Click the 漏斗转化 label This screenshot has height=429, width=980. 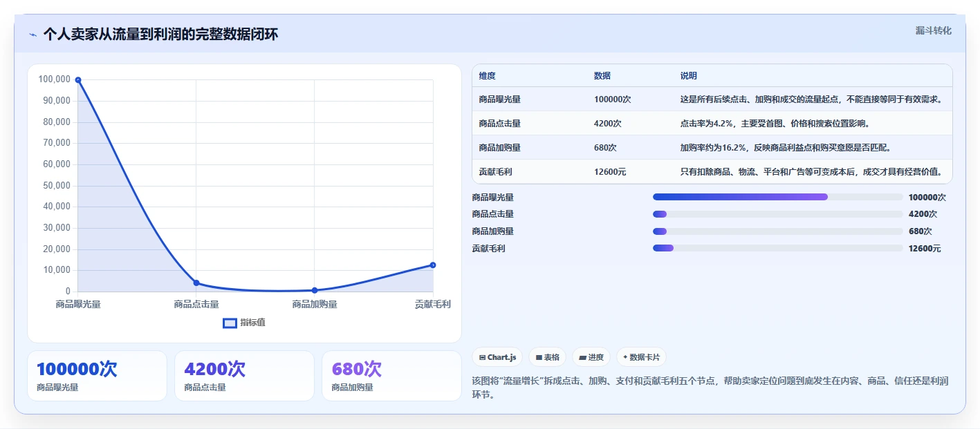coord(934,30)
